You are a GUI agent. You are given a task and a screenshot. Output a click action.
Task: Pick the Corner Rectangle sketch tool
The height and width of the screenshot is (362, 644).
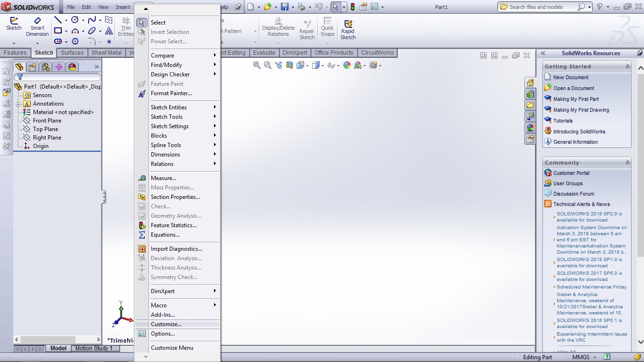(58, 30)
